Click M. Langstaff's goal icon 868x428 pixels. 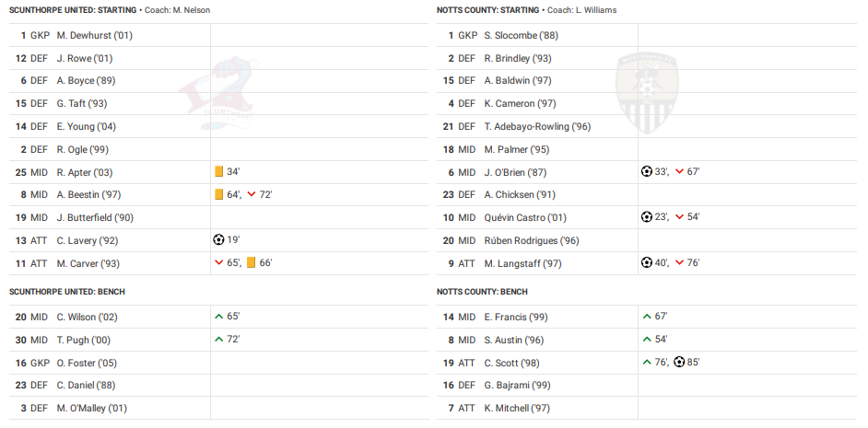647,263
